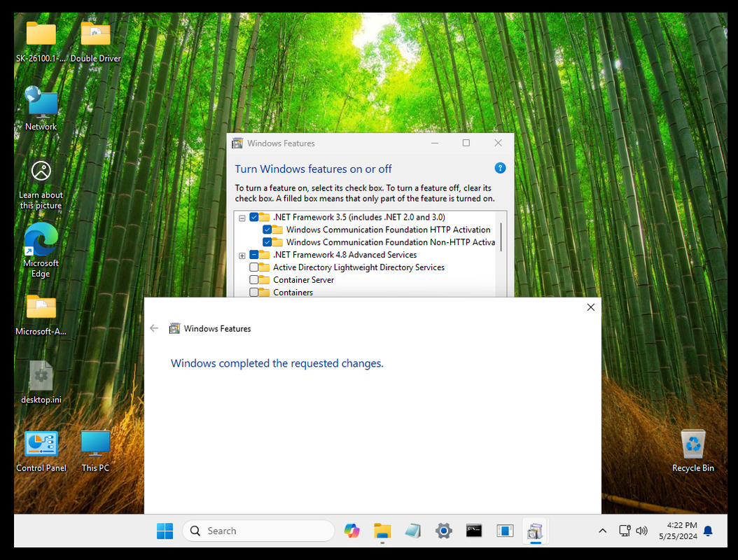Close the Windows Features background window
The width and height of the screenshot is (738, 560).
click(x=498, y=143)
